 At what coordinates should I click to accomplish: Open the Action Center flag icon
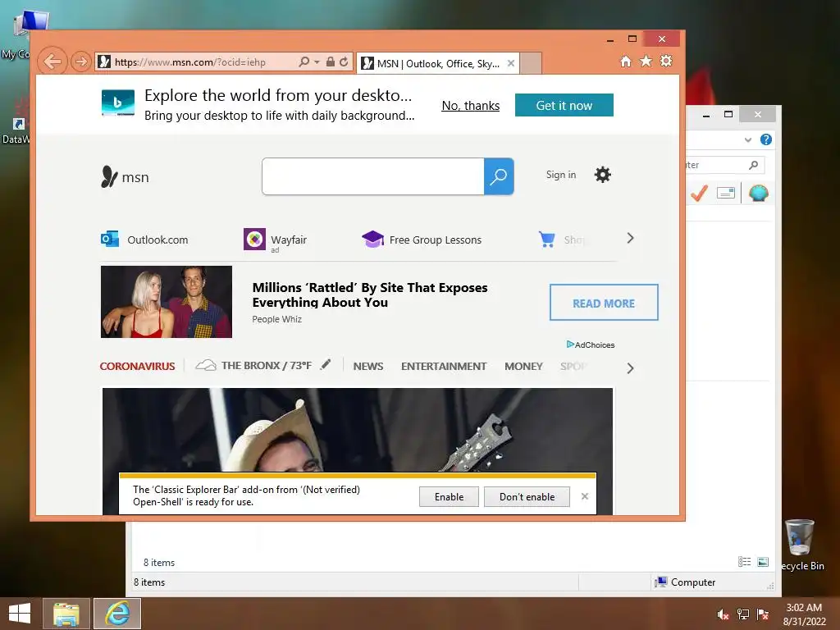point(763,614)
